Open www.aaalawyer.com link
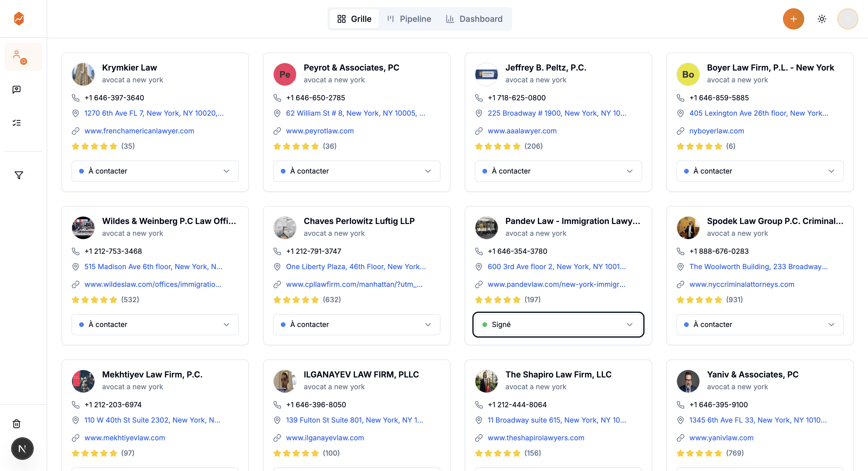 point(522,131)
